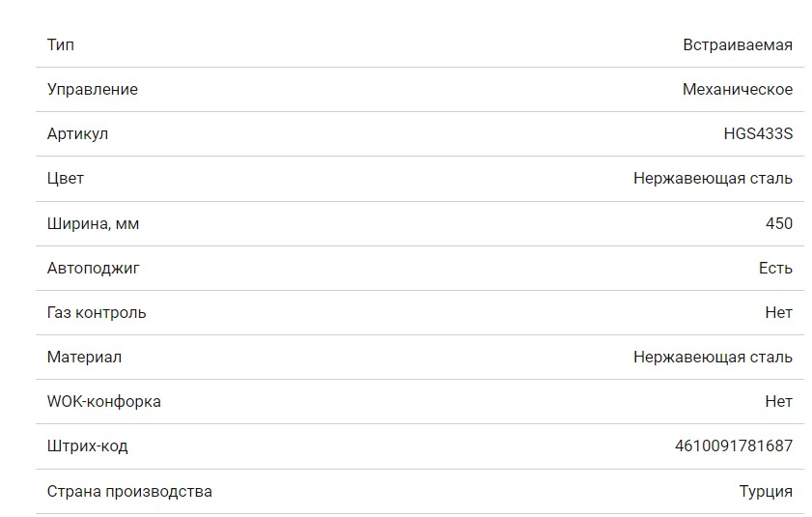Click the "Автоподжиг" label
Viewport: 812px width, 517px height.
93,268
